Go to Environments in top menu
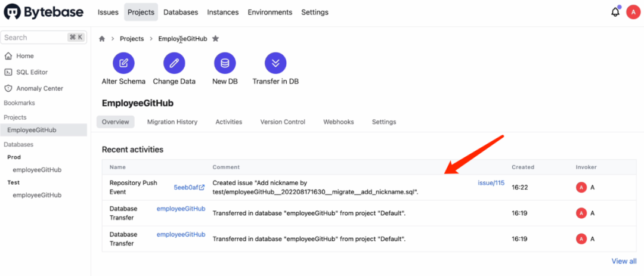 pyautogui.click(x=270, y=12)
